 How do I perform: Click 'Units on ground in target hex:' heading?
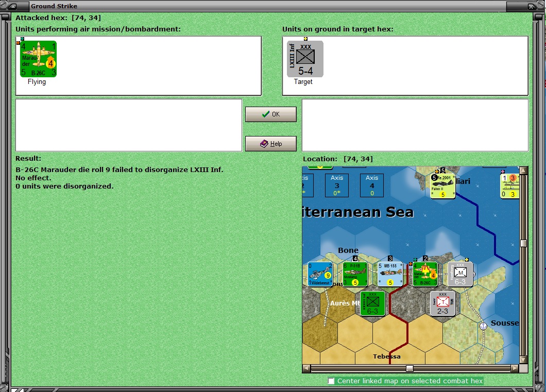pos(338,29)
